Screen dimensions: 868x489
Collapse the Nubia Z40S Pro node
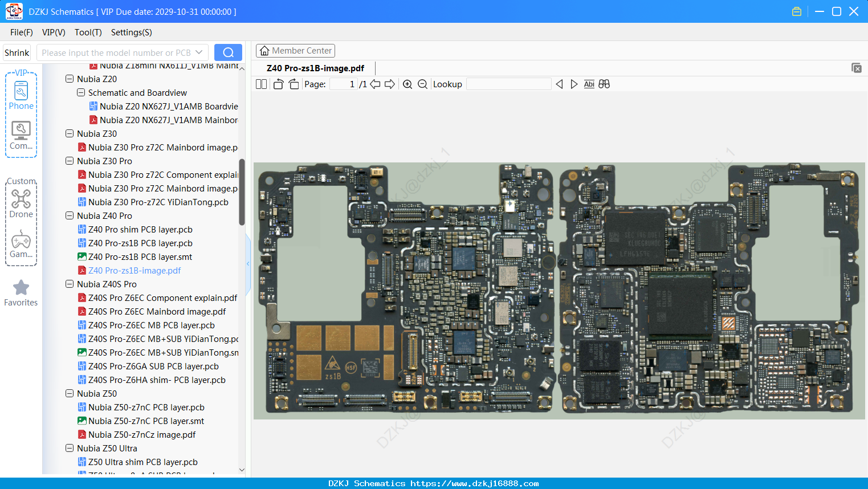[x=70, y=284]
